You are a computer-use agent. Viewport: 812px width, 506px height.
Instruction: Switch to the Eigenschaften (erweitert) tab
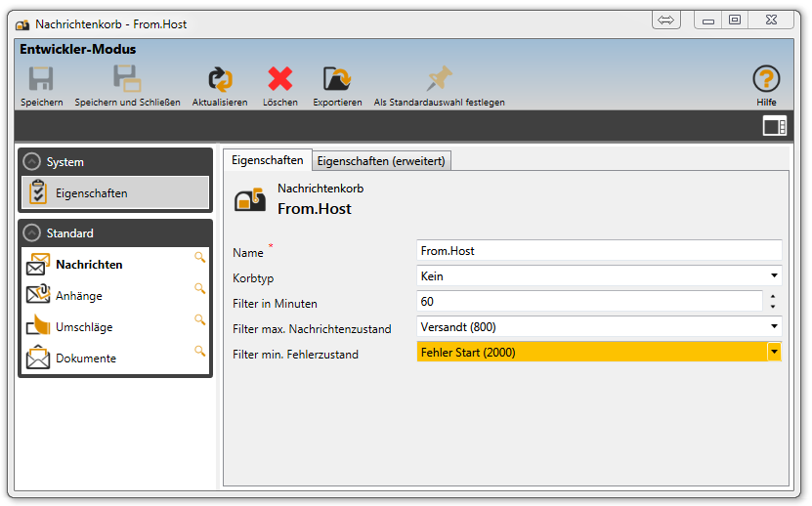382,161
